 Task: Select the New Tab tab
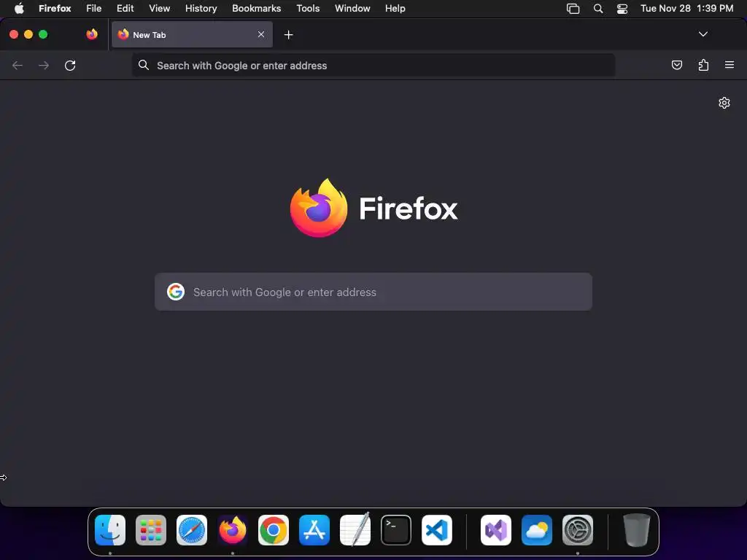(192, 34)
